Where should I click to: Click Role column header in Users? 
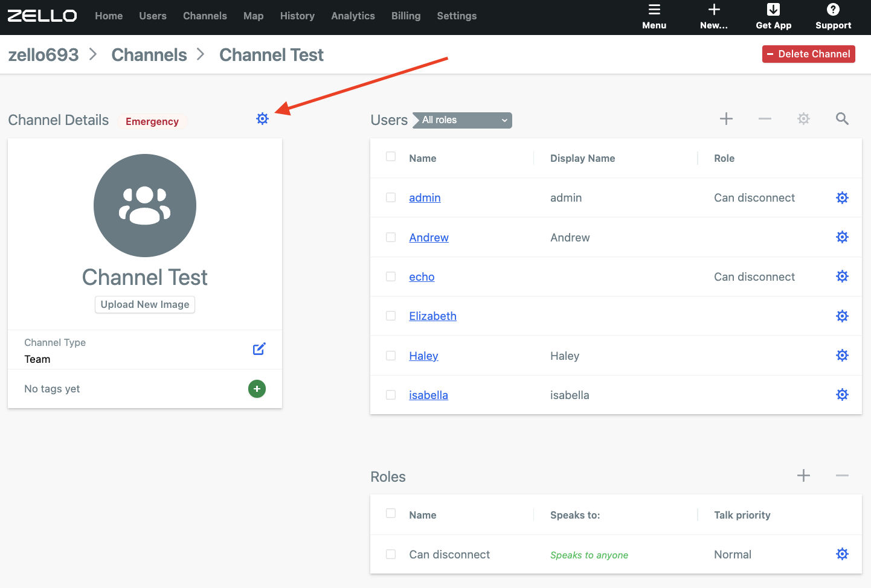(724, 158)
